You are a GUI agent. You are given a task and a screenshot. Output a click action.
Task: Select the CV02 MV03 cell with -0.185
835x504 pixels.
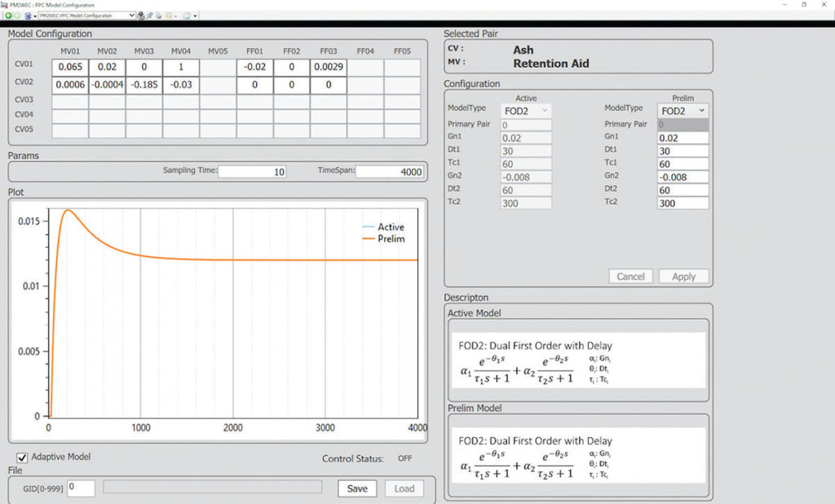144,85
